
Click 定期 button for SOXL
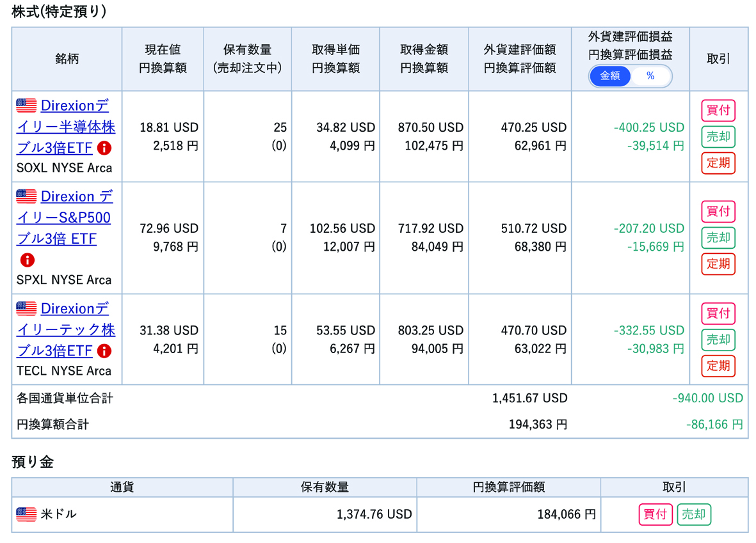pyautogui.click(x=718, y=163)
